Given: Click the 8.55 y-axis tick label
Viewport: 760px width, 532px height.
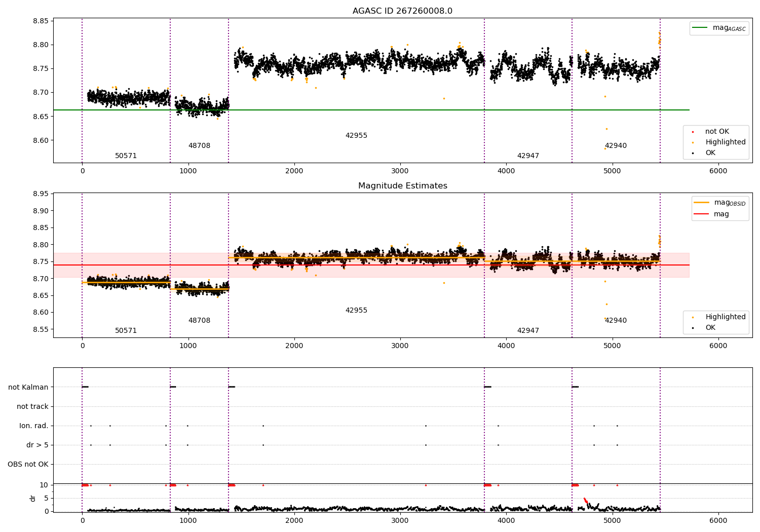Looking at the screenshot, I should point(40,329).
